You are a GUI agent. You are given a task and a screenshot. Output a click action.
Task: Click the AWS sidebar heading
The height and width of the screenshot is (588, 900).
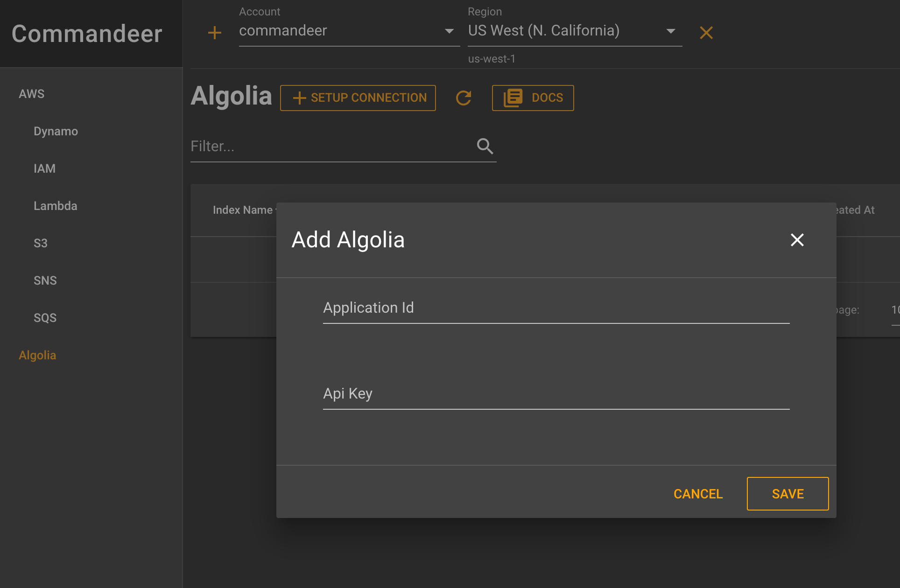[x=31, y=94]
